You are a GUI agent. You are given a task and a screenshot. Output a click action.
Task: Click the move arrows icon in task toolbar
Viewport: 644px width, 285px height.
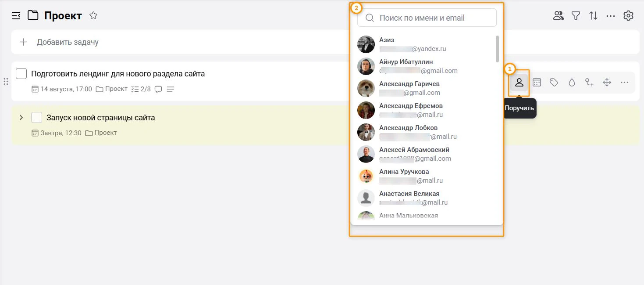click(607, 83)
